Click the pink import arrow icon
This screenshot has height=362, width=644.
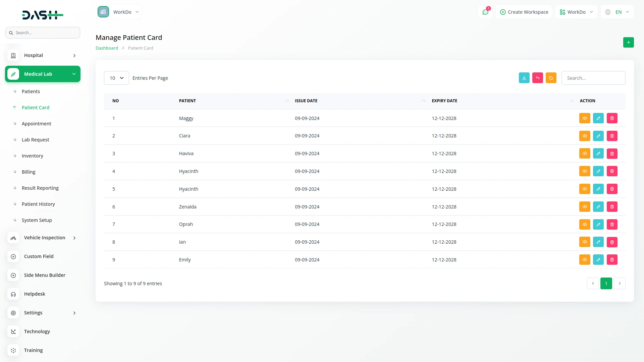537,78
